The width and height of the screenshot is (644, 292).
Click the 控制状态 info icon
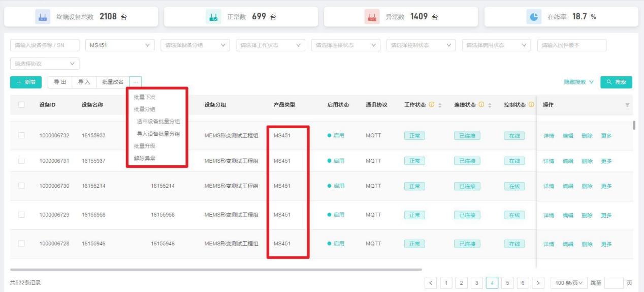click(531, 105)
